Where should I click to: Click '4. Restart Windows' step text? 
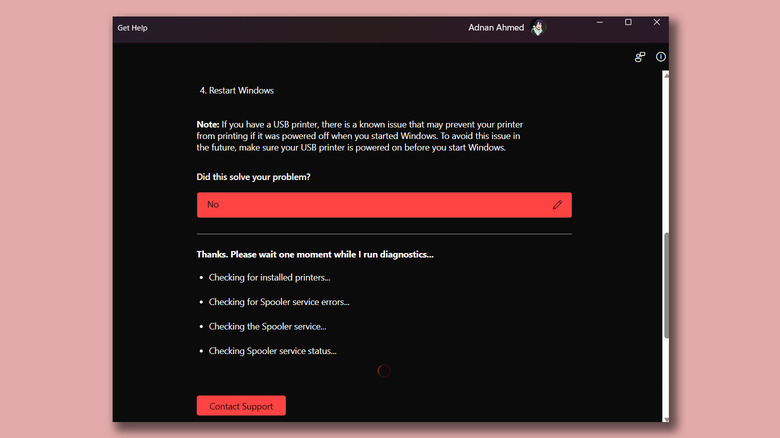pyautogui.click(x=237, y=91)
